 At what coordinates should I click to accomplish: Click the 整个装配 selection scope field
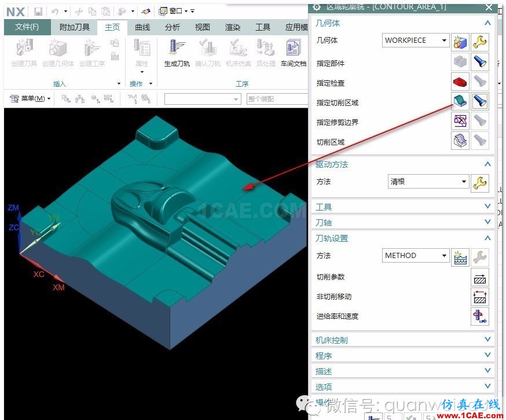pos(277,99)
